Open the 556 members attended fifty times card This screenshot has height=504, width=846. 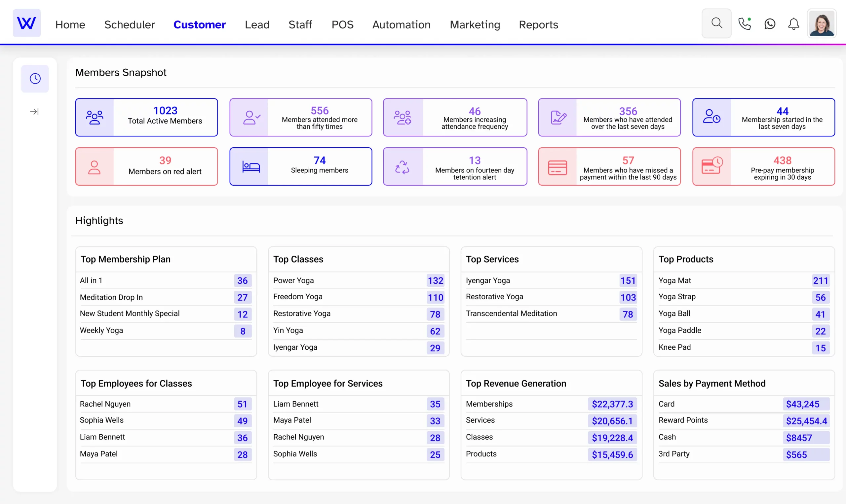click(301, 118)
